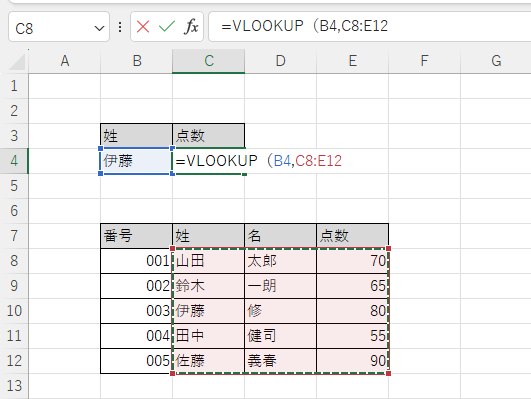The height and width of the screenshot is (399, 531).
Task: Click cell B4 containing 伊藤
Action: click(x=136, y=161)
